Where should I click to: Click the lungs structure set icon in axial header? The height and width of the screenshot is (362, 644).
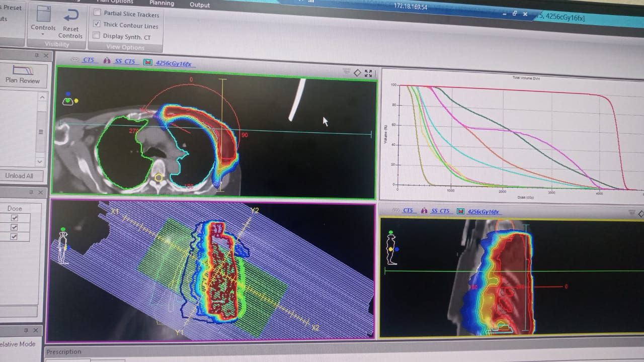[x=106, y=61]
